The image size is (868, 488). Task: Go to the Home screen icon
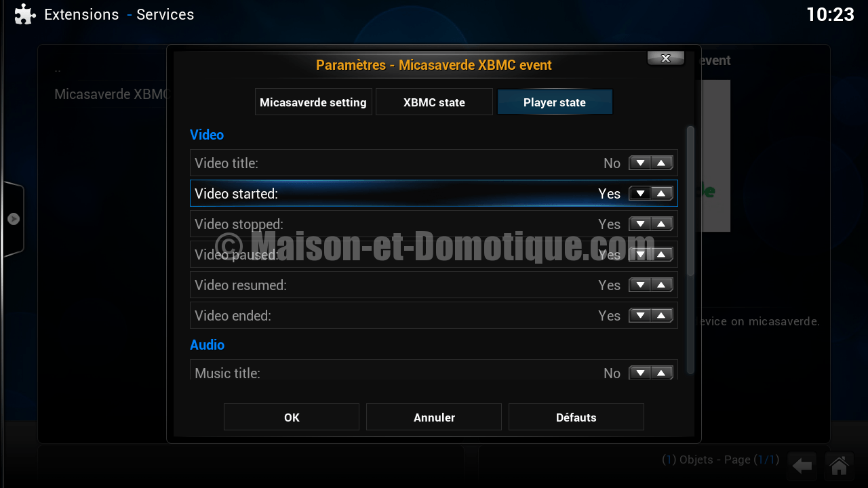tap(839, 466)
